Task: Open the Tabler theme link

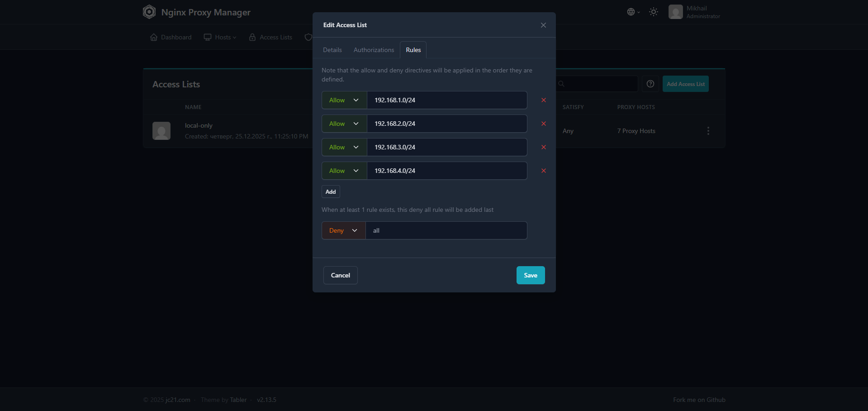Action: point(238,400)
